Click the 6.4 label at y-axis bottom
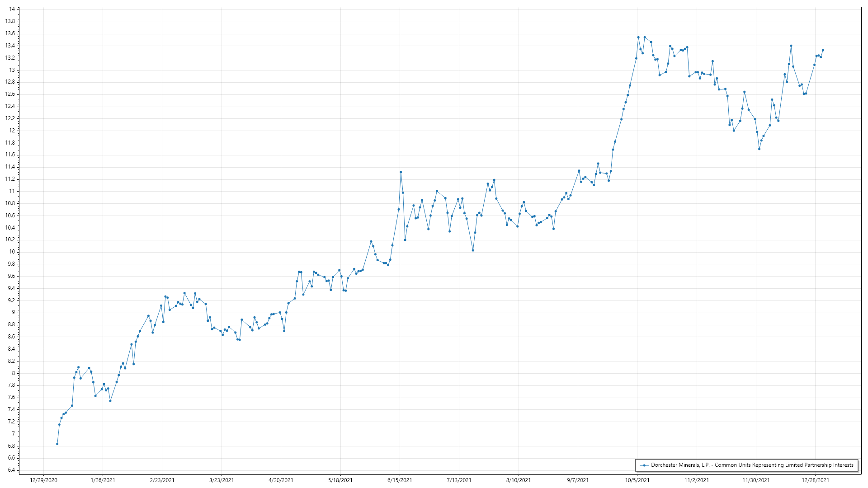Screen dimensions: 868x488 point(10,470)
